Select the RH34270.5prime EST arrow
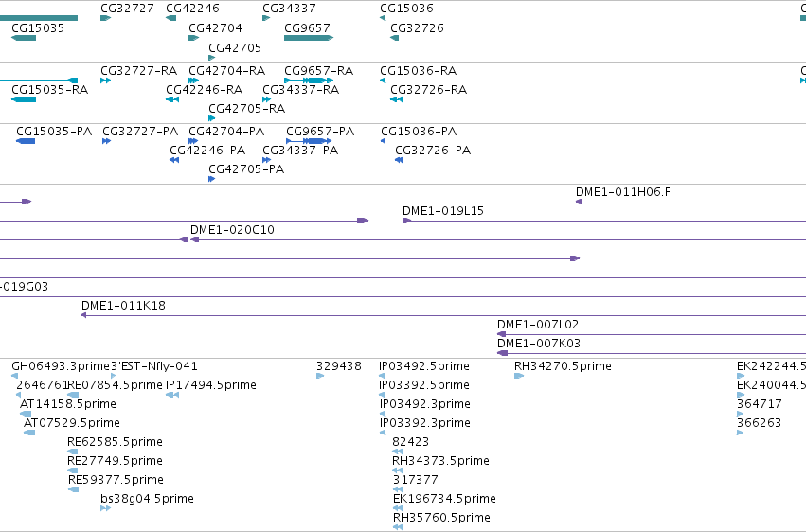The image size is (806, 532). tap(519, 376)
